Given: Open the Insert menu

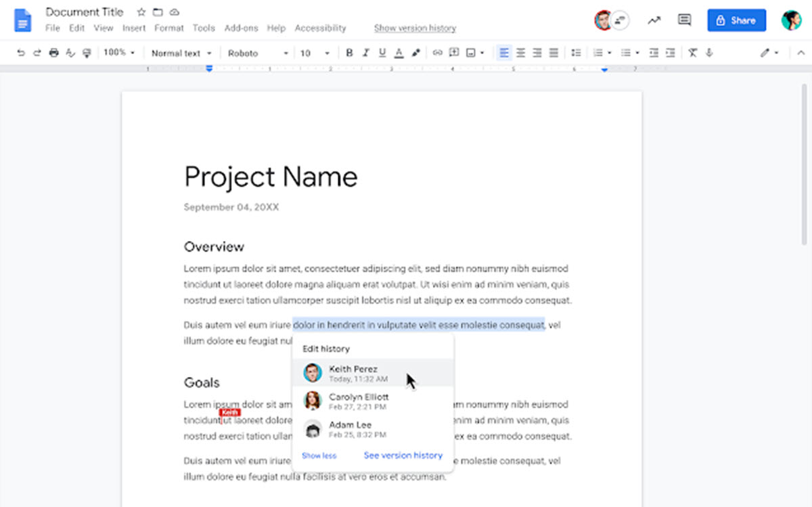Looking at the screenshot, I should 134,28.
